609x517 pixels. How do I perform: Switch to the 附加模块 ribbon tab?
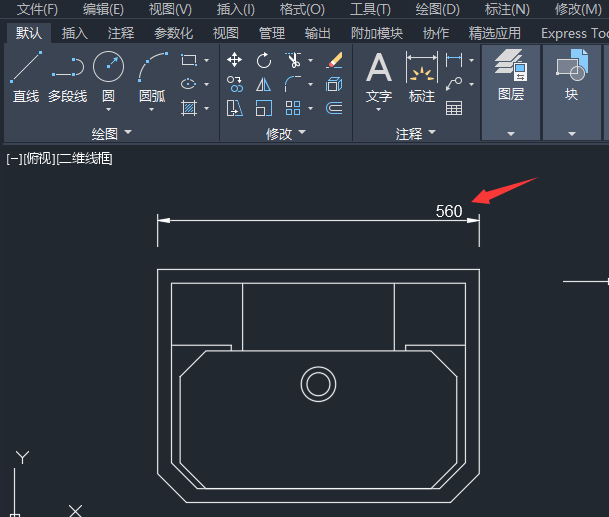(x=377, y=33)
